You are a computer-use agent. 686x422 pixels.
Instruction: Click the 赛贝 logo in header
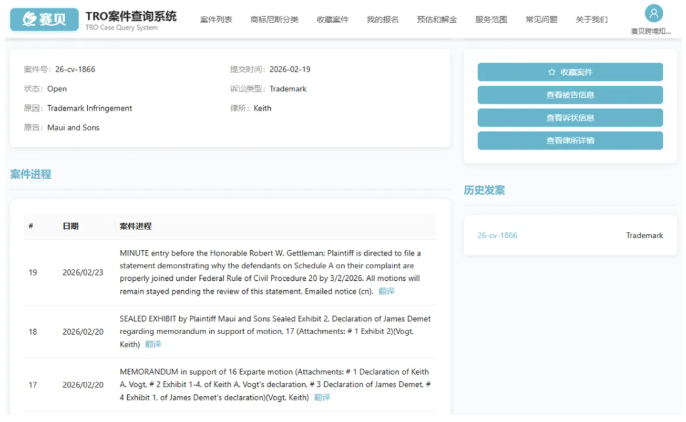click(x=43, y=18)
